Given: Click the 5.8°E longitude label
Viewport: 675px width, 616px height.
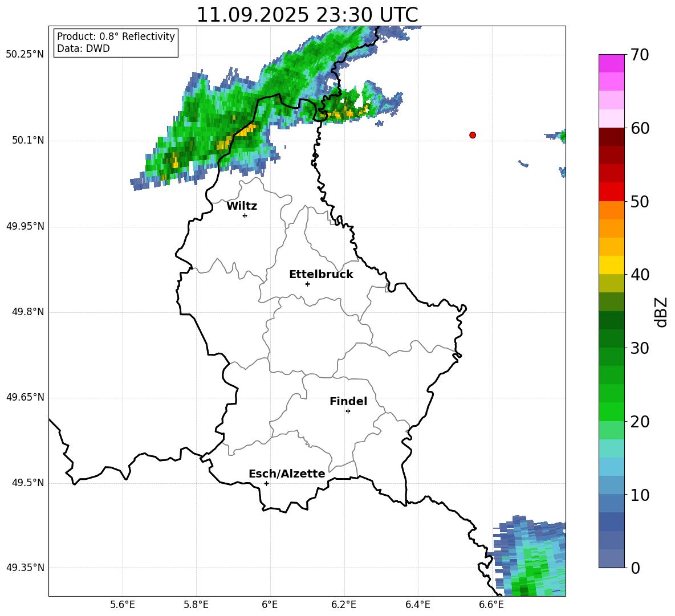Looking at the screenshot, I should click(x=196, y=605).
